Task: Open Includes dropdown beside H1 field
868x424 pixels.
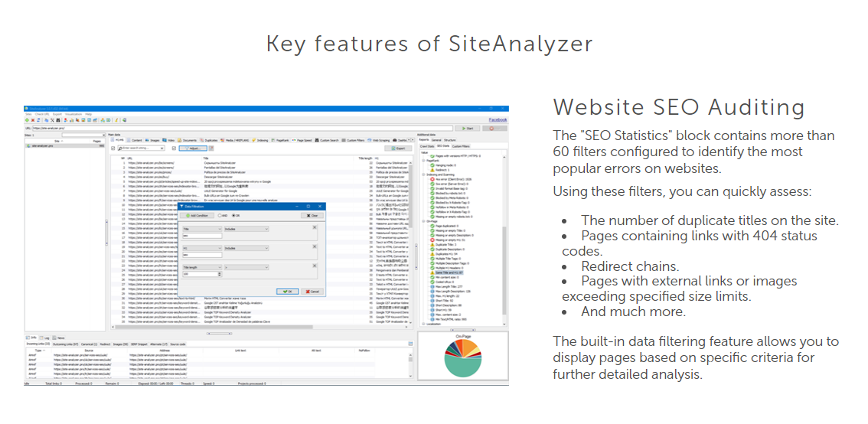Action: click(x=246, y=248)
